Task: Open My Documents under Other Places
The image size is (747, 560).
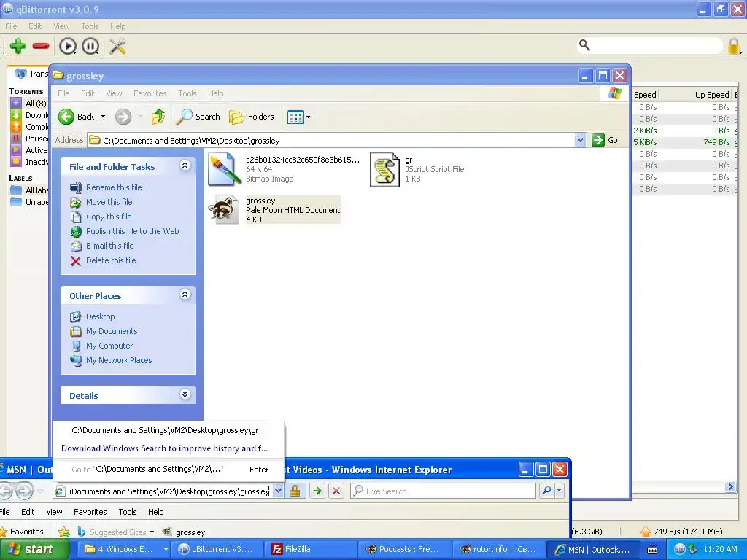Action: tap(112, 332)
